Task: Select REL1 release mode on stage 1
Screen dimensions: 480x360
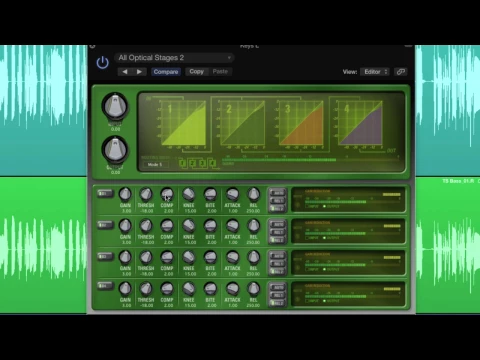Action: [278, 201]
